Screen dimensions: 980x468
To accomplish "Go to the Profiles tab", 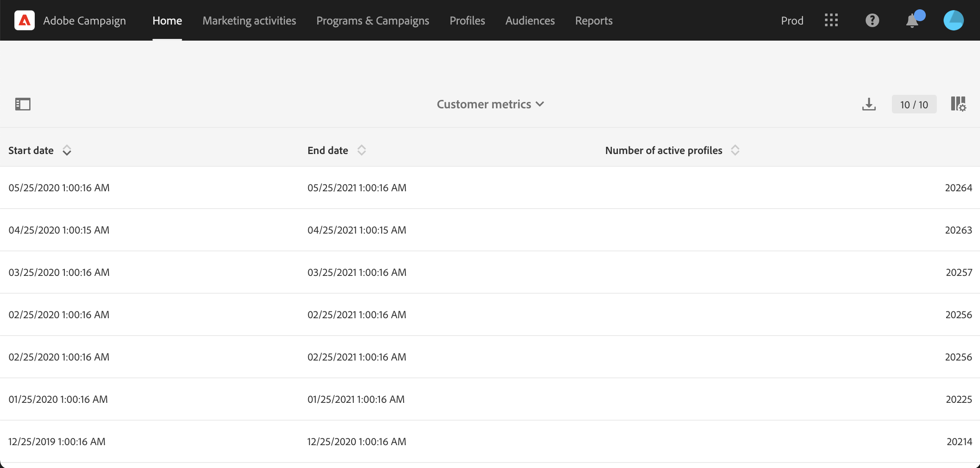I will [x=467, y=20].
